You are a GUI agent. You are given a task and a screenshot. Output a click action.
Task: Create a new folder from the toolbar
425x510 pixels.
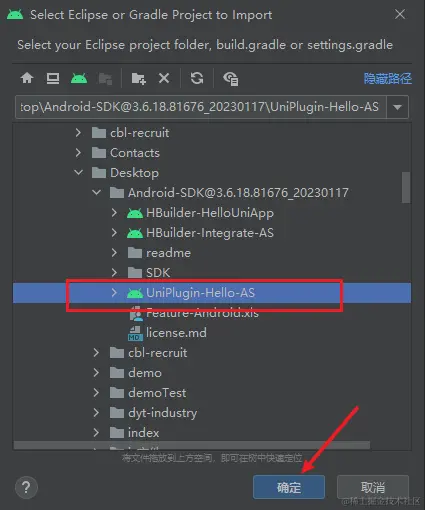click(x=138, y=79)
